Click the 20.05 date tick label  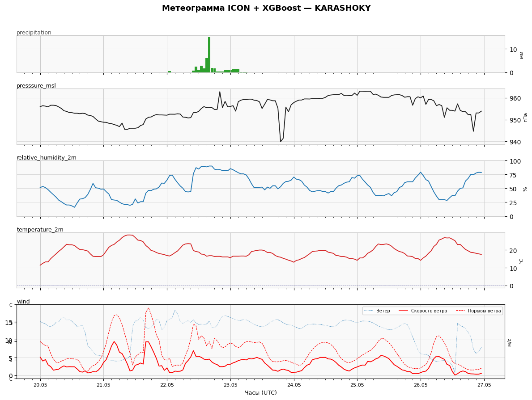coord(40,385)
